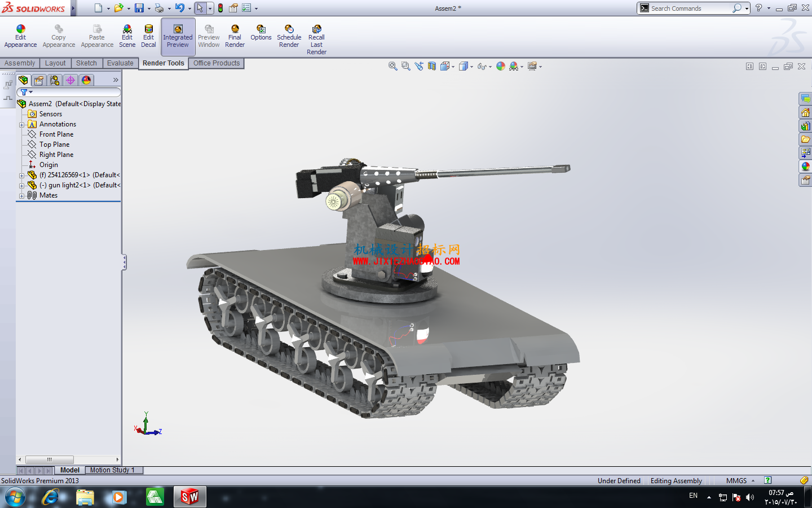Click the Rebuild traffic light icon
Viewport: 812px width, 508px height.
click(220, 8)
